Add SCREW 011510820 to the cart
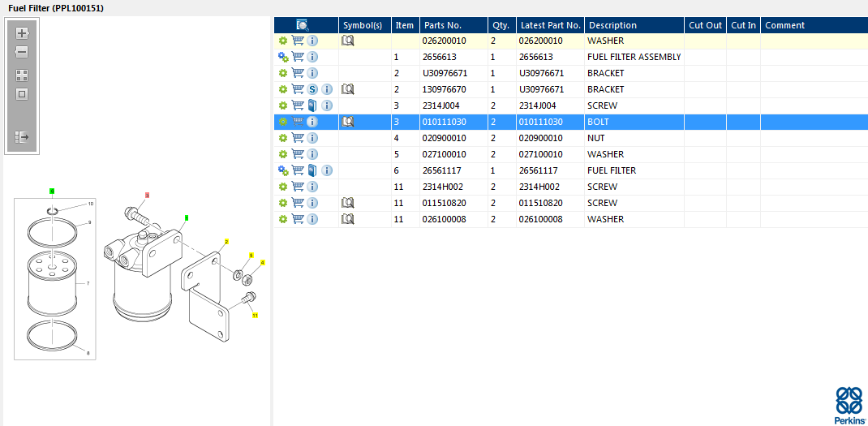This screenshot has width=868, height=426. (298, 203)
